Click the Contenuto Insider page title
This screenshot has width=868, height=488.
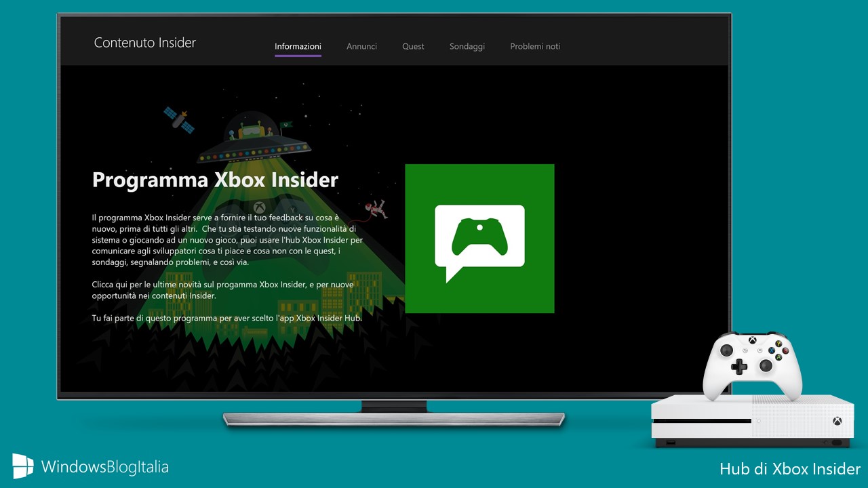pos(144,43)
